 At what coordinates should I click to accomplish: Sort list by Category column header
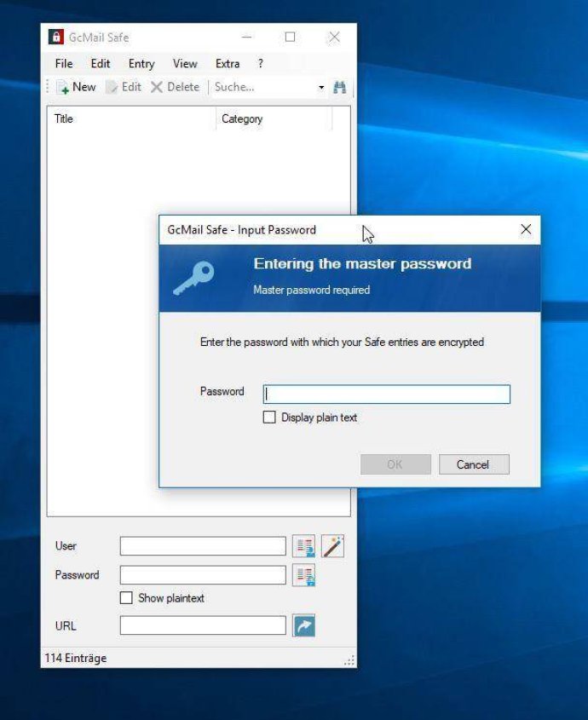click(274, 119)
